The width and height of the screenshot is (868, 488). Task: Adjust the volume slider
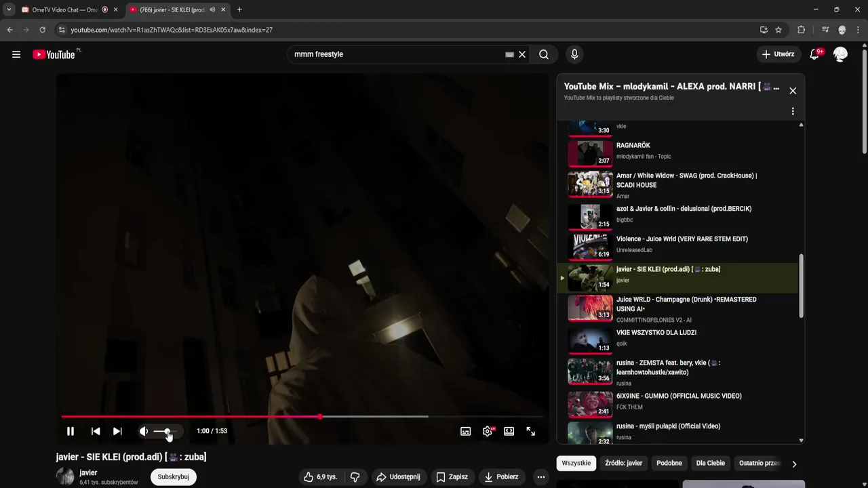point(165,431)
